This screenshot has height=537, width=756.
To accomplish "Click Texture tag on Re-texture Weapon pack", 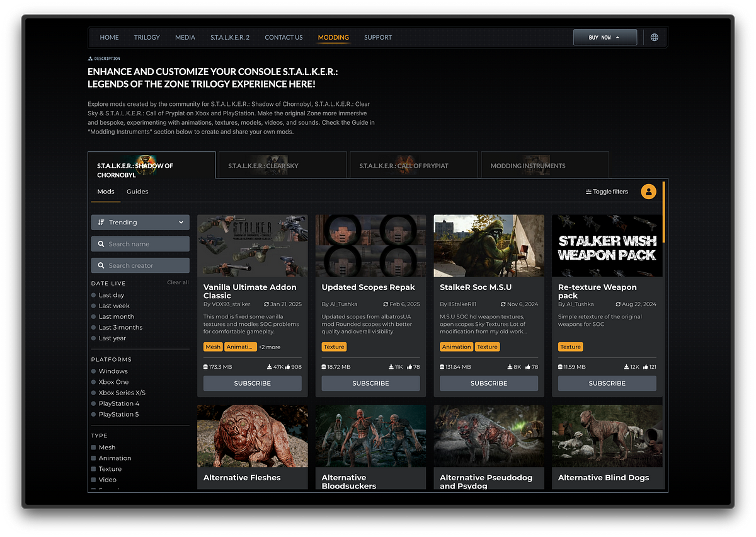I will coord(571,347).
